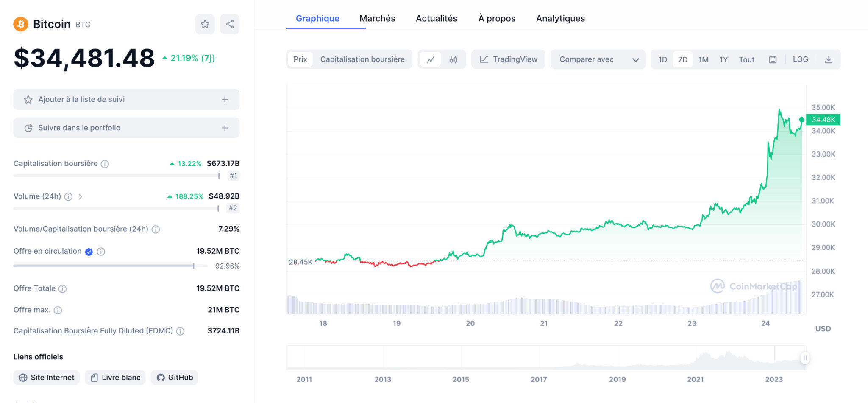Image resolution: width=868 pixels, height=403 pixels.
Task: Open the calendar date range picker
Action: [773, 59]
